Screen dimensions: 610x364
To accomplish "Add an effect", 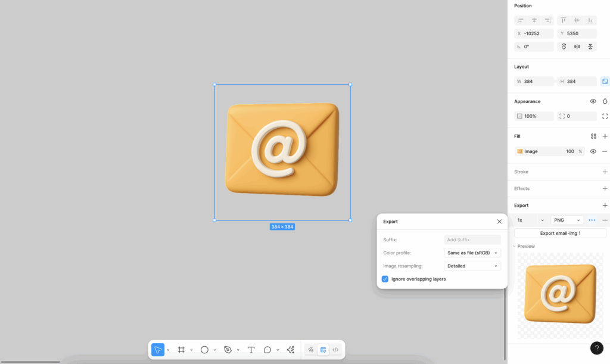I will (605, 189).
